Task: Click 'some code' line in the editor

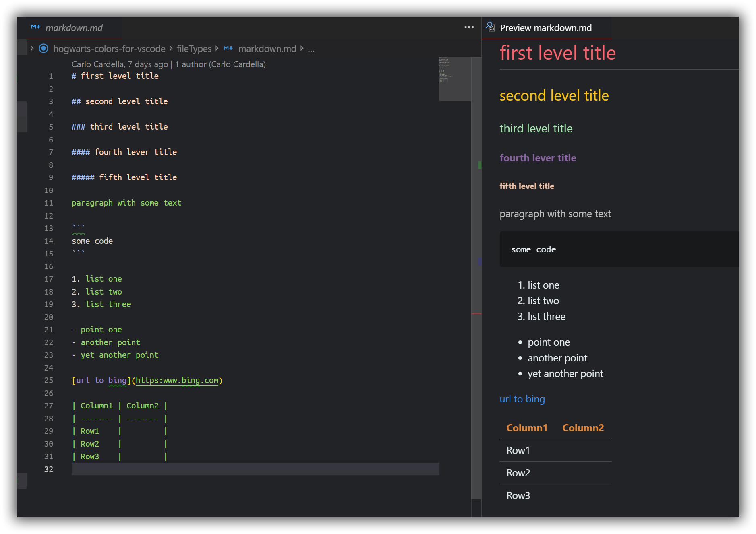Action: pos(92,241)
